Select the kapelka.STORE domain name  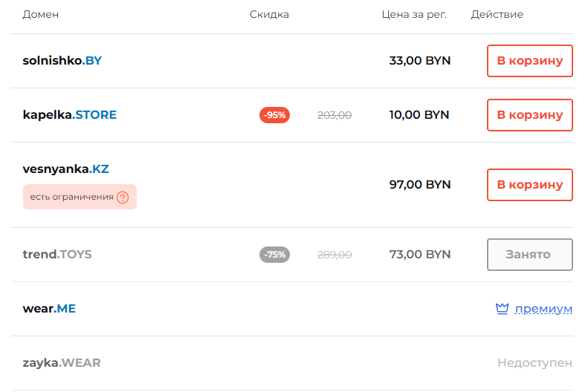(70, 115)
